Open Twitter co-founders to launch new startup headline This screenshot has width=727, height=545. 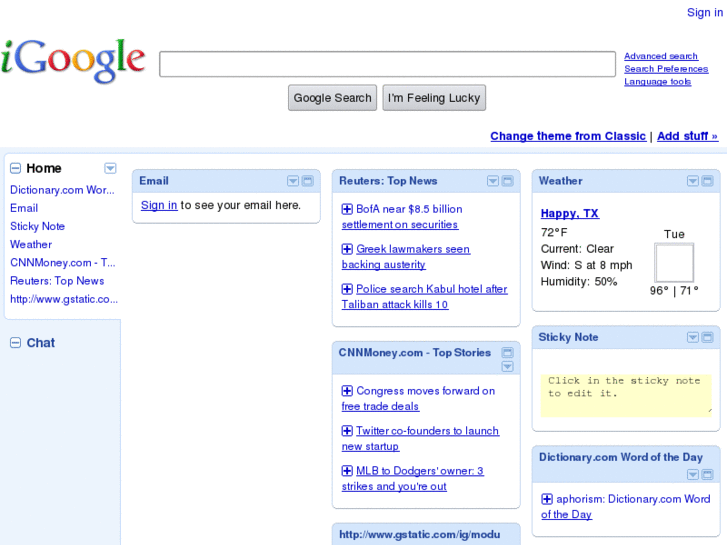[x=421, y=438]
